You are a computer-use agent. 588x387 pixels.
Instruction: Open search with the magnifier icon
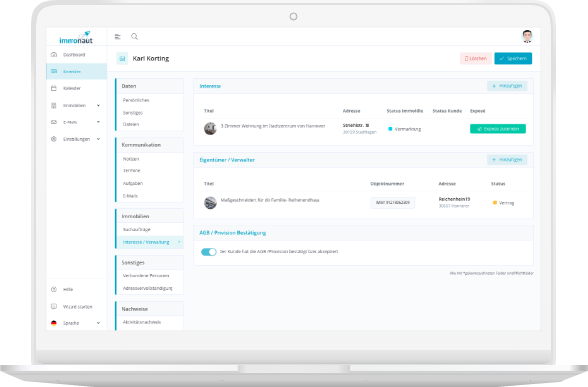click(x=134, y=37)
